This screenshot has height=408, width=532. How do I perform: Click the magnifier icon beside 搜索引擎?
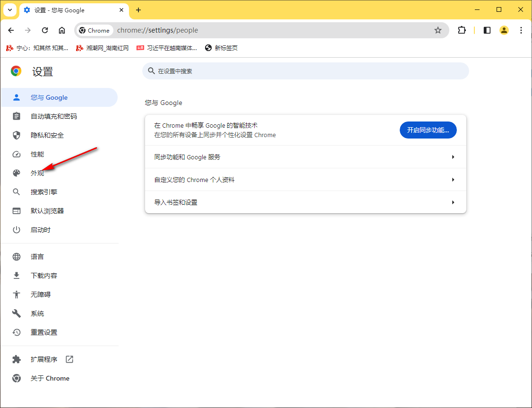[16, 192]
